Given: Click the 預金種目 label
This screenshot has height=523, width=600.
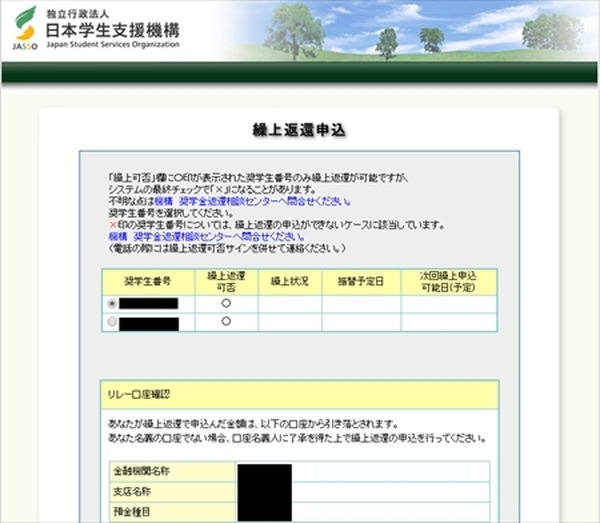Looking at the screenshot, I should coord(132,512).
